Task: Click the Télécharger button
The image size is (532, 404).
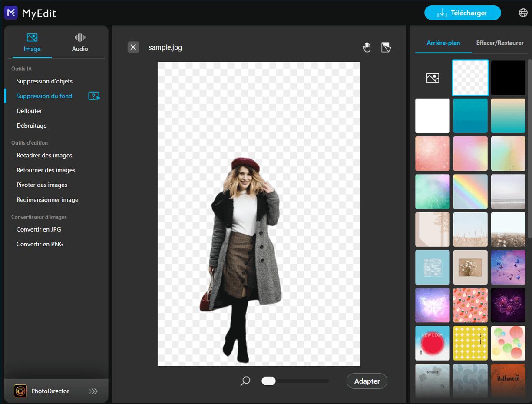Action: point(463,13)
